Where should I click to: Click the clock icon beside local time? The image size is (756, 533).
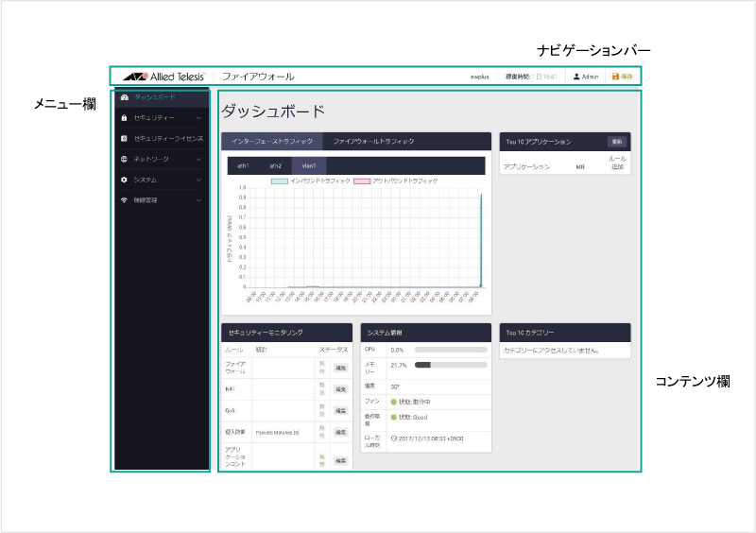pos(393,438)
